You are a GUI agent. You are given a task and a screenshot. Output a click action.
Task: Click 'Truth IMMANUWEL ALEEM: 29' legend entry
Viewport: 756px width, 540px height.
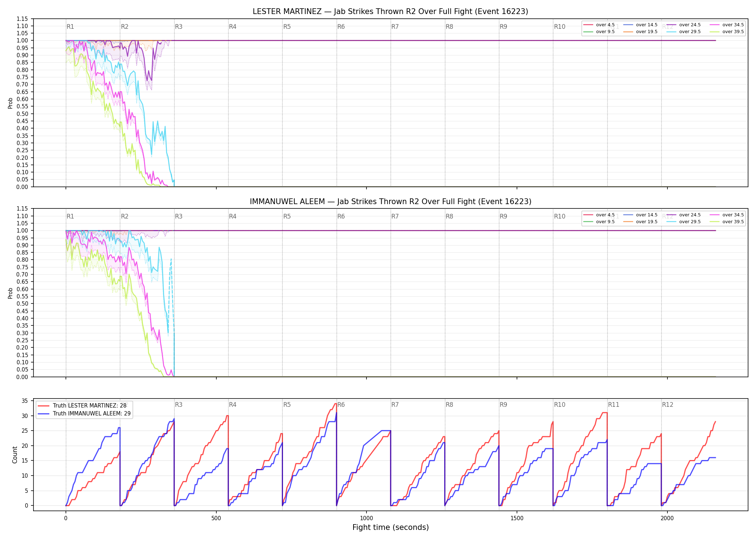coord(84,414)
